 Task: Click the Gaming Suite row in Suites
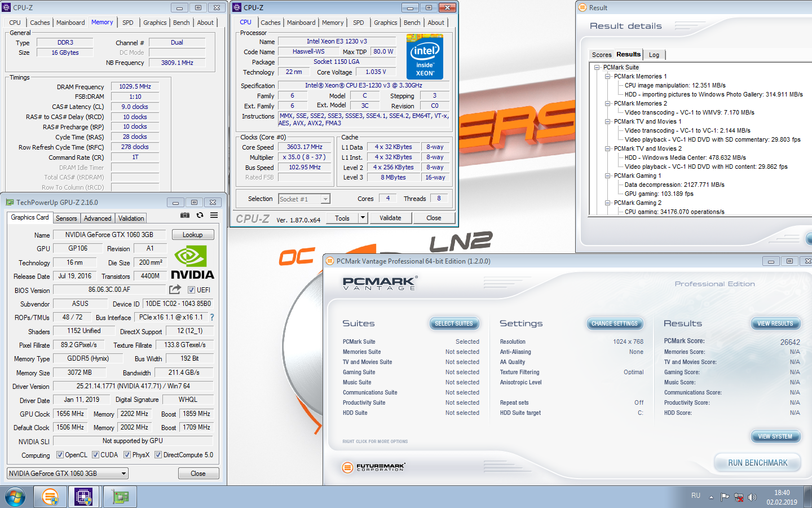coord(411,372)
